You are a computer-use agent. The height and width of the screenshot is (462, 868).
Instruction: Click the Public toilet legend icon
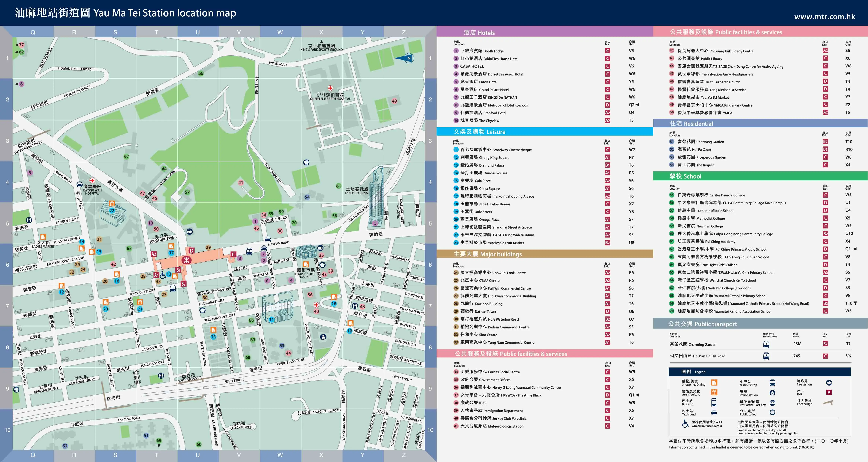coord(772,412)
